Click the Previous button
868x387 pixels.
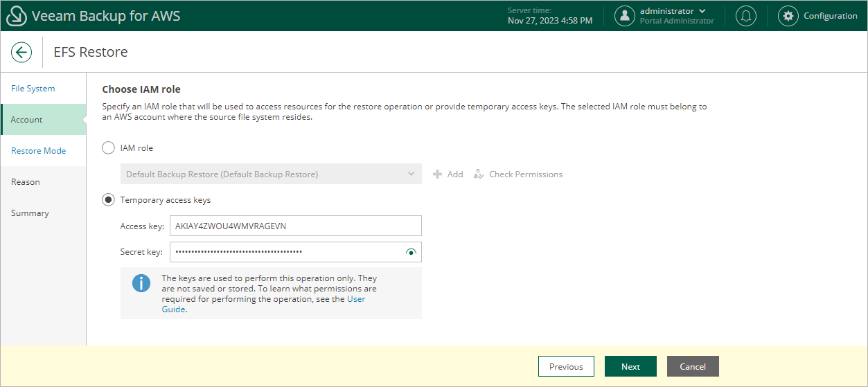pyautogui.click(x=566, y=367)
